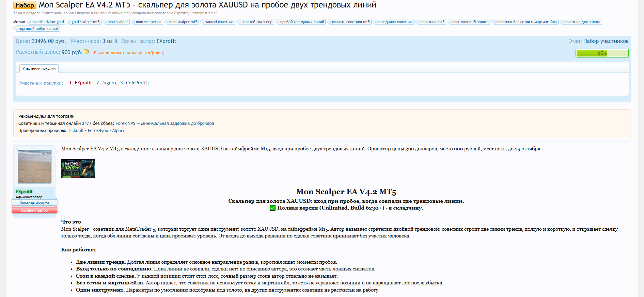644x297 pixels.
Task: Click the red Администратор badge
Action: [x=34, y=210]
